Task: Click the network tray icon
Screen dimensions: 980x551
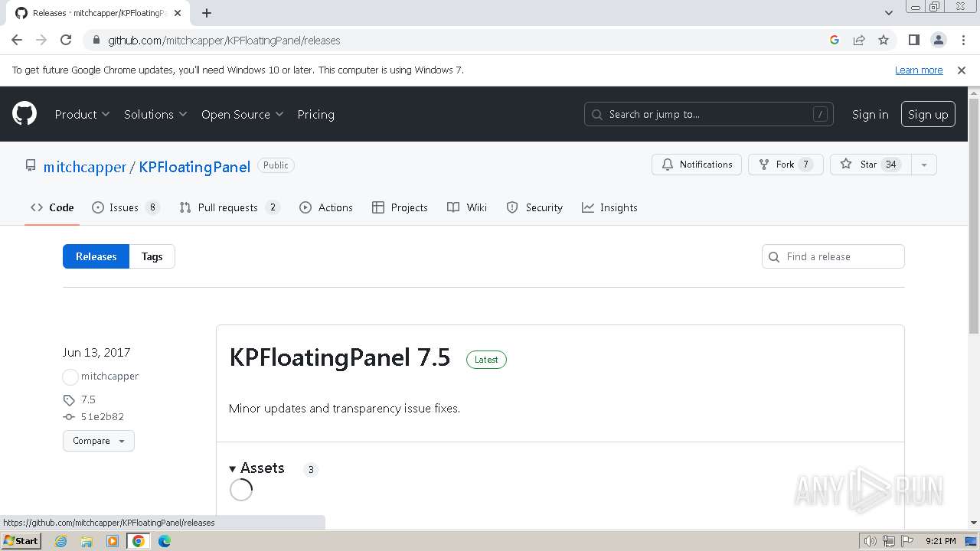Action: 889,541
